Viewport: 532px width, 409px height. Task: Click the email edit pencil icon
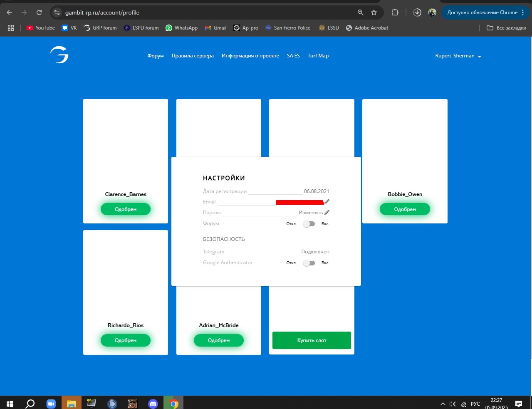click(x=327, y=202)
